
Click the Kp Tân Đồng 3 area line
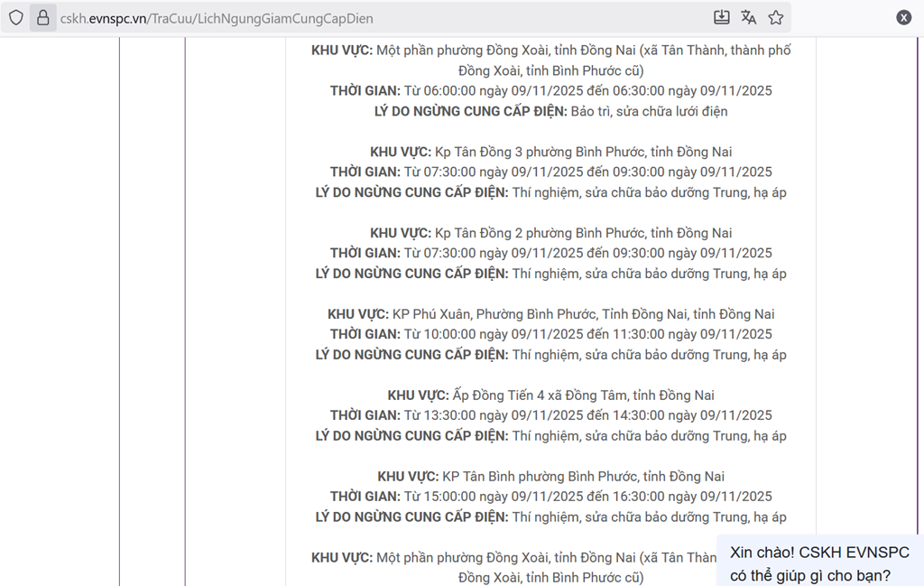(550, 152)
